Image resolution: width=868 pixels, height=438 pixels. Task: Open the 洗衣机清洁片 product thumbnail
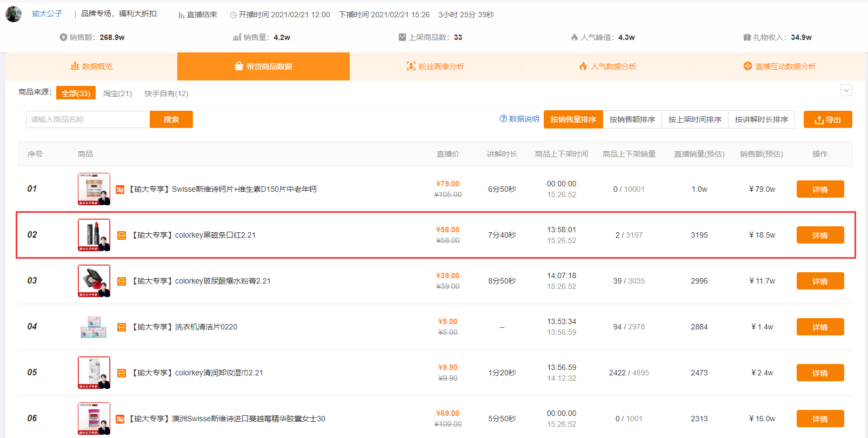point(94,327)
